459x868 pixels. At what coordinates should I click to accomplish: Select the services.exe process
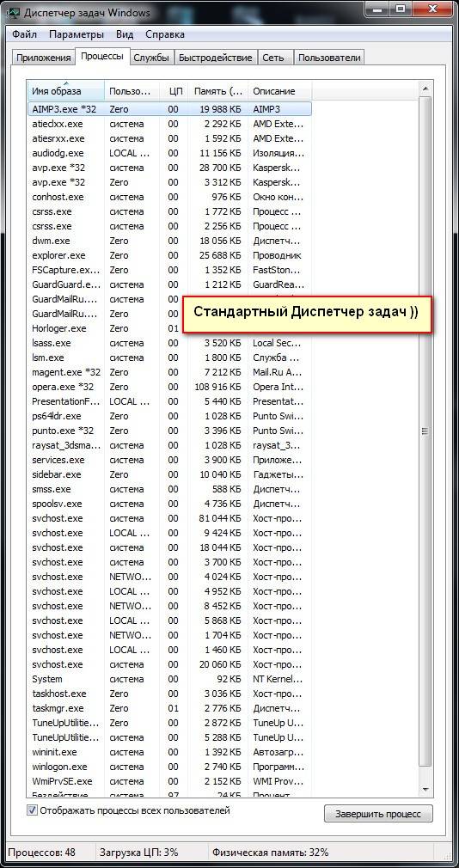pyautogui.click(x=169, y=460)
